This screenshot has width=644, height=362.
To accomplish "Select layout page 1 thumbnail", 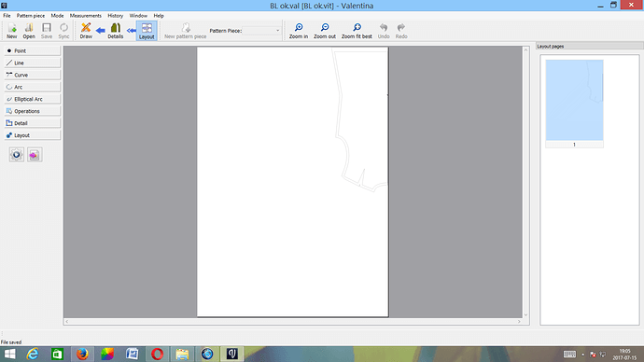I will [574, 104].
